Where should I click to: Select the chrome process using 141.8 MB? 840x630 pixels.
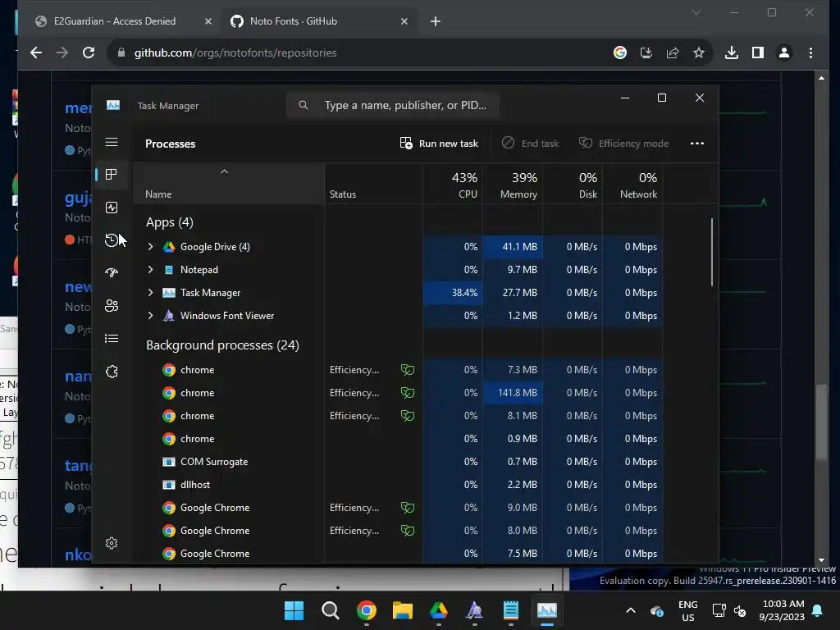398,393
